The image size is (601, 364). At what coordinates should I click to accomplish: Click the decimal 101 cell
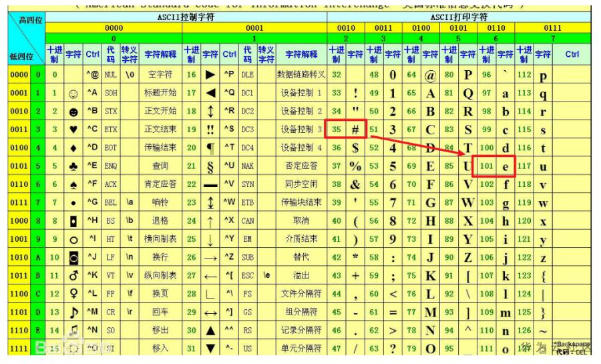click(x=487, y=166)
